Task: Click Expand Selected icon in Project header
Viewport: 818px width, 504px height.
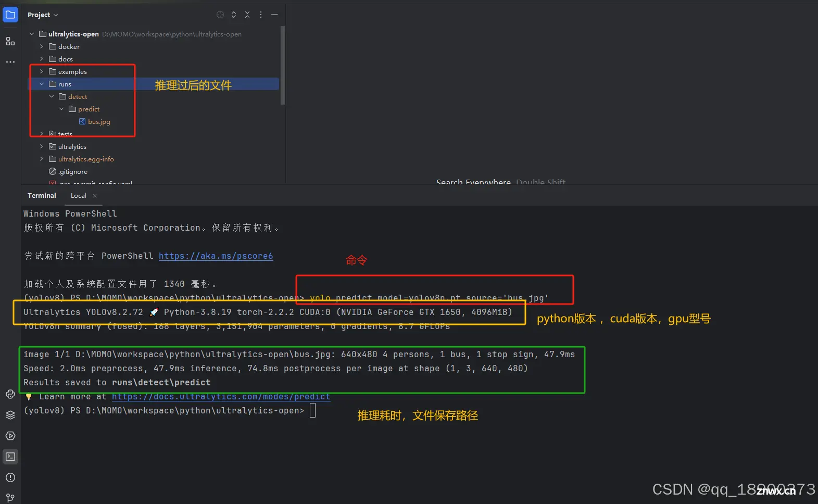Action: coord(234,15)
